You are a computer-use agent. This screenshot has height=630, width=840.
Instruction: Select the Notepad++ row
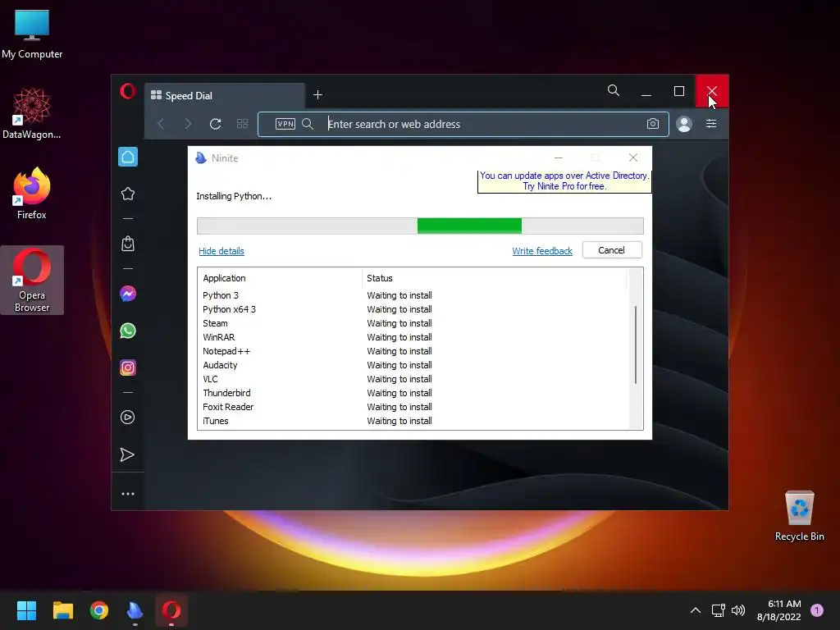tap(413, 351)
